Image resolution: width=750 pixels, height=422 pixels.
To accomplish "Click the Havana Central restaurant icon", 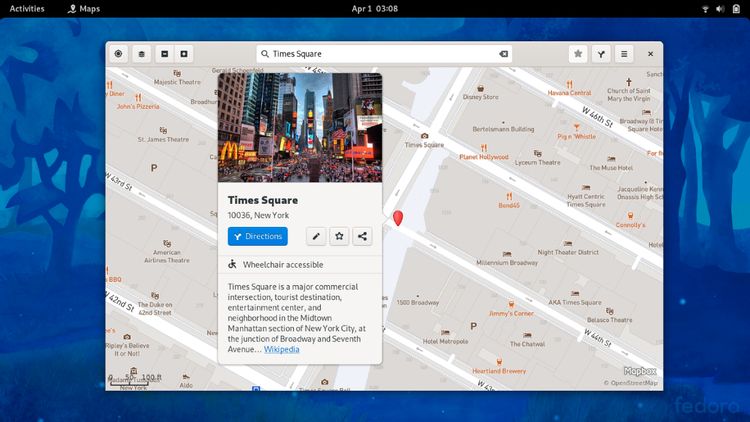I will 569,85.
